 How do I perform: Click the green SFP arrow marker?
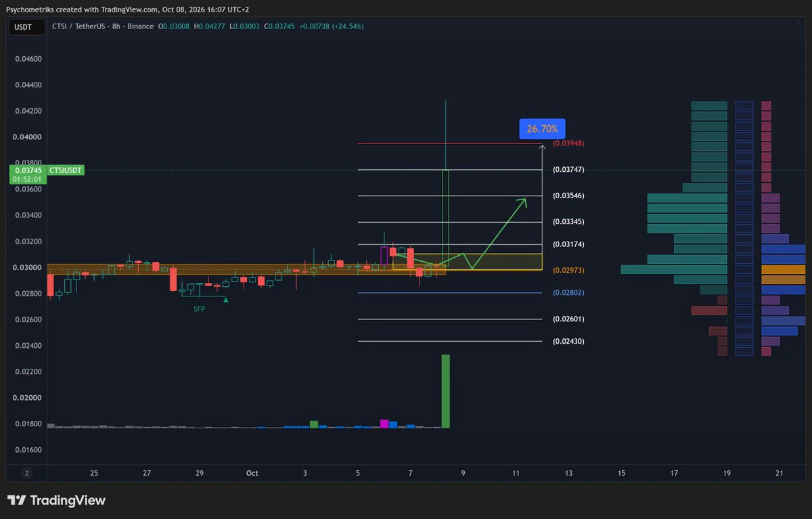click(x=226, y=300)
